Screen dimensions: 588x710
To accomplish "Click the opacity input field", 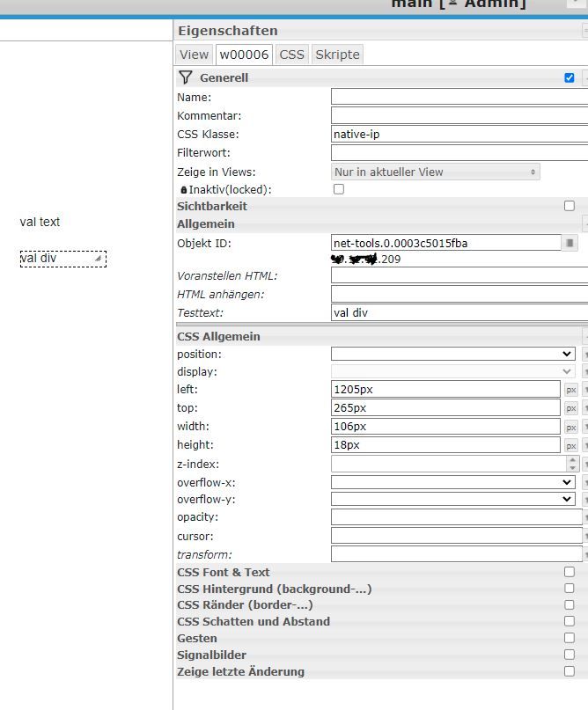I will point(457,517).
